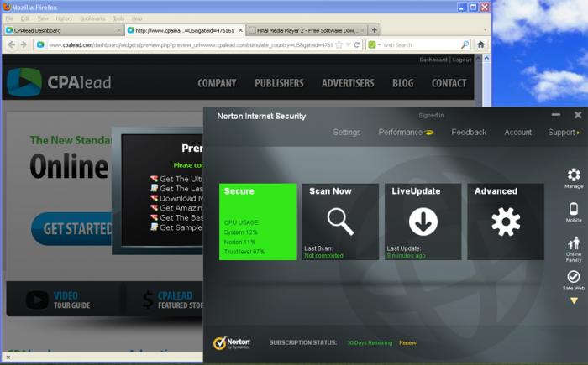Screen dimensions: 588x365
Task: Open URL history dropdown arrow in address bar
Action: click(x=349, y=45)
